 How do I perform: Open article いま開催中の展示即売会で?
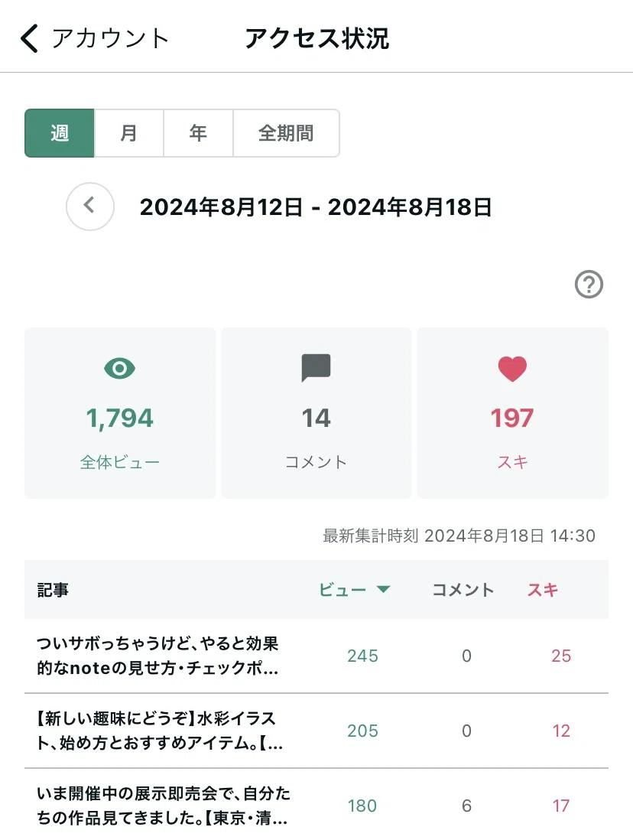pos(316,805)
